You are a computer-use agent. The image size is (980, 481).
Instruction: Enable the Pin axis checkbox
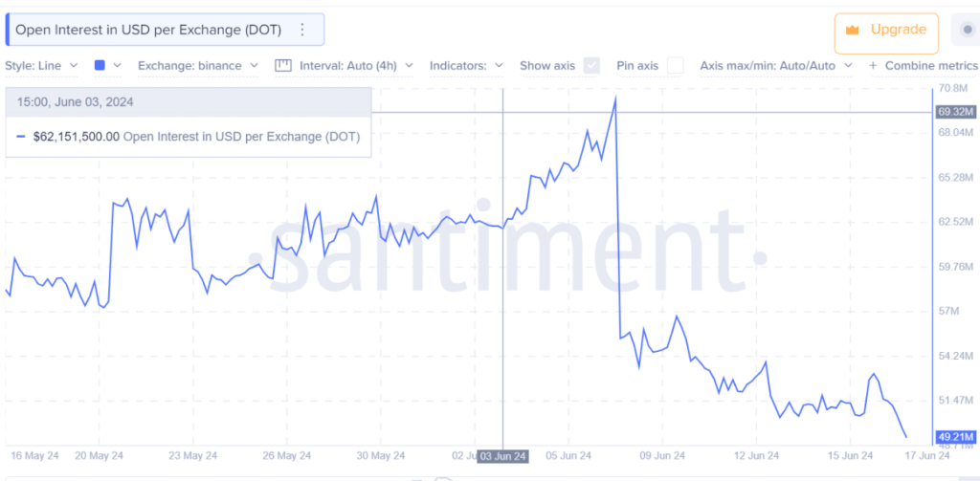click(x=675, y=65)
